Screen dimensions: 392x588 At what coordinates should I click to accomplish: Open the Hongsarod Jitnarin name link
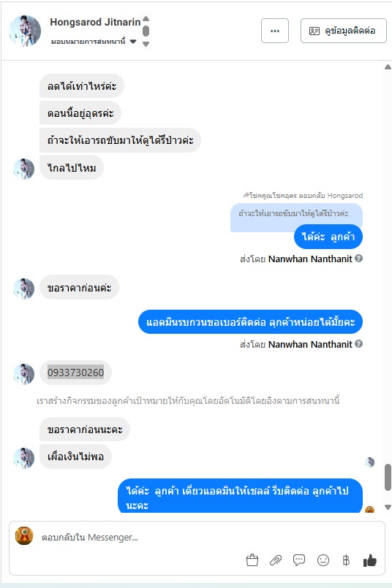coord(95,22)
